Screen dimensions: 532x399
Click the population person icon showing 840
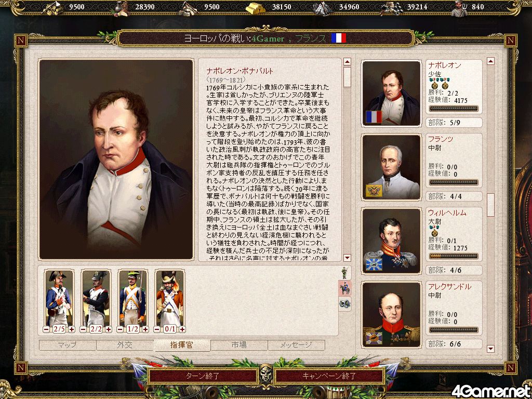(459, 8)
